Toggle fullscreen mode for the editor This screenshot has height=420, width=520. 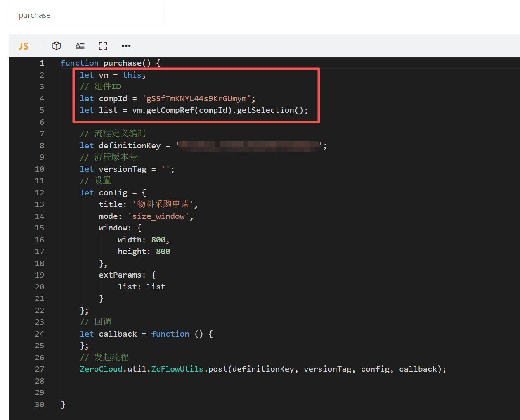point(103,46)
